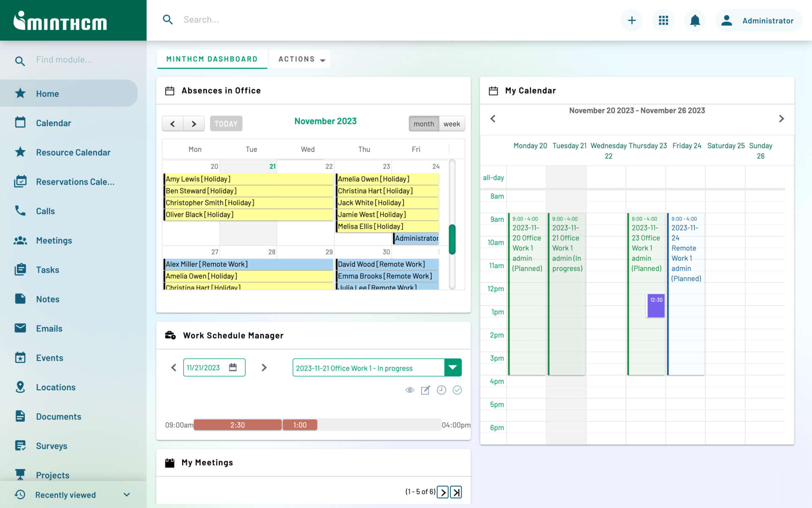Screen dimensions: 812x508
Task: Click the work schedule edit pencil icon
Action: (x=425, y=390)
